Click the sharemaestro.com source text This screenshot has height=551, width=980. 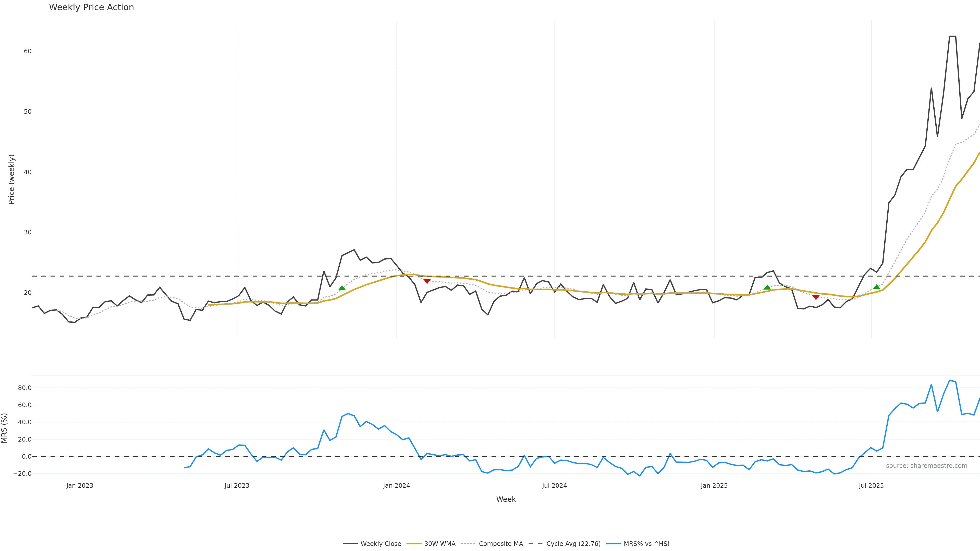[926, 466]
